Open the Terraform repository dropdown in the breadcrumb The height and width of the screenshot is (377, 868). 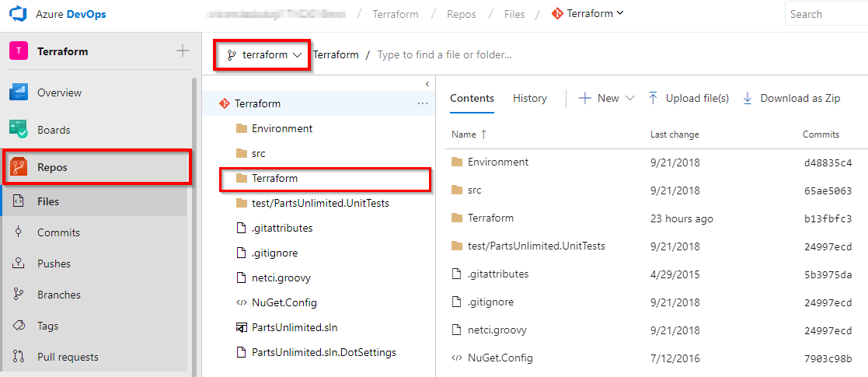pyautogui.click(x=587, y=13)
